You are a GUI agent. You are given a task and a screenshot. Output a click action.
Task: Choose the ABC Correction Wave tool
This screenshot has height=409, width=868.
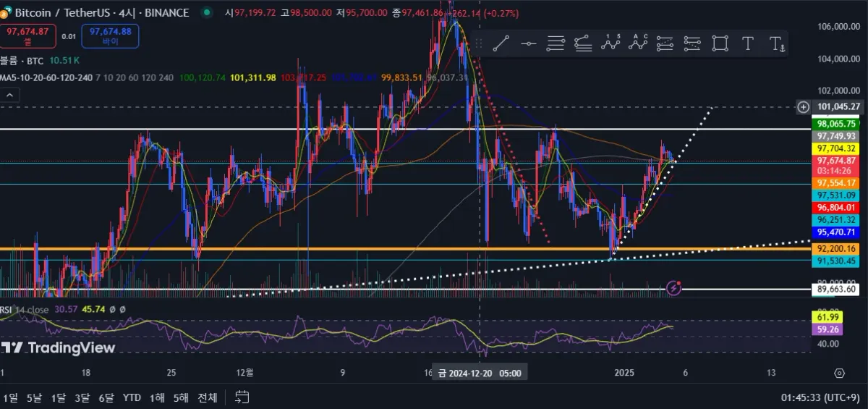pos(638,44)
